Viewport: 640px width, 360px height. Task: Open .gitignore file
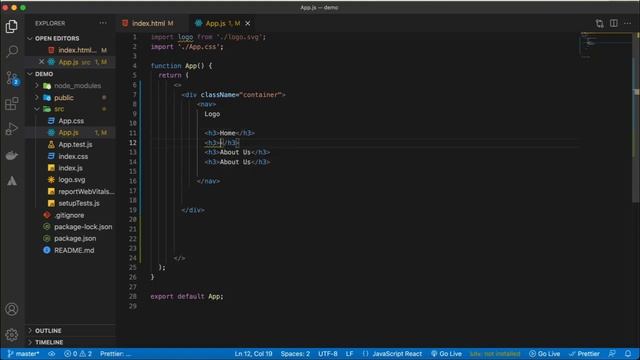tap(69, 215)
